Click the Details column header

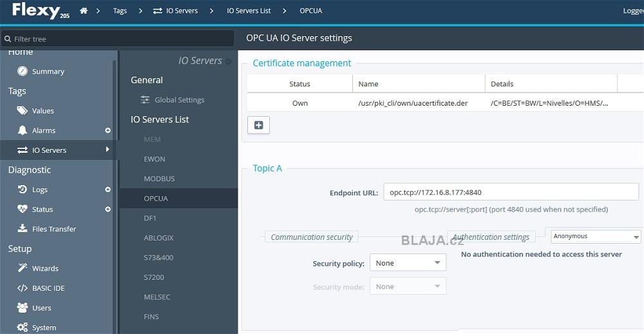click(x=551, y=84)
